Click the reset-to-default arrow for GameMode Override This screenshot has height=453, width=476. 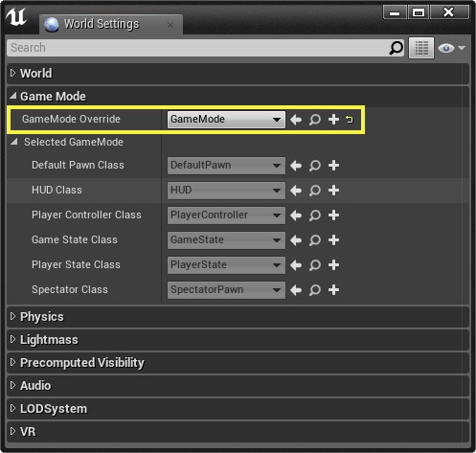[x=350, y=120]
